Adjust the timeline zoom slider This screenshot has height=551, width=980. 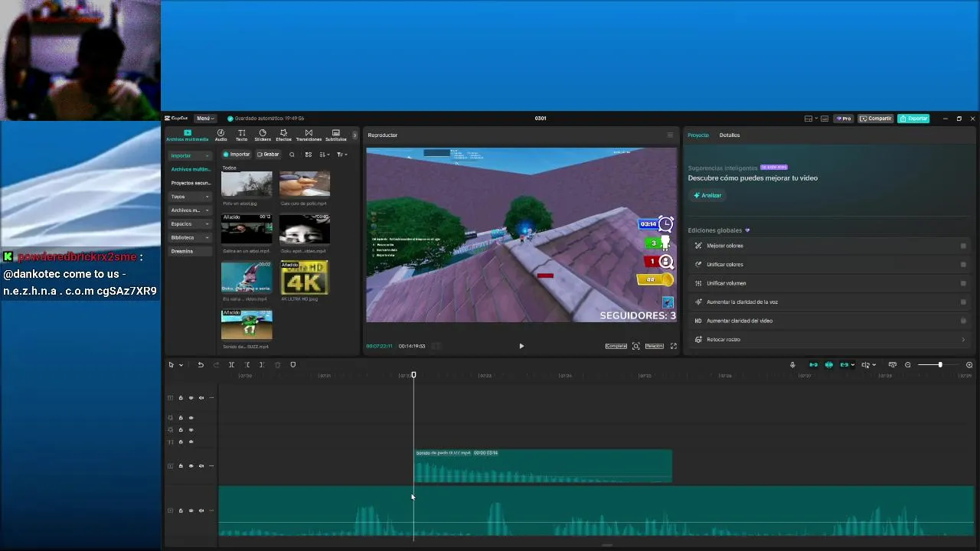940,365
